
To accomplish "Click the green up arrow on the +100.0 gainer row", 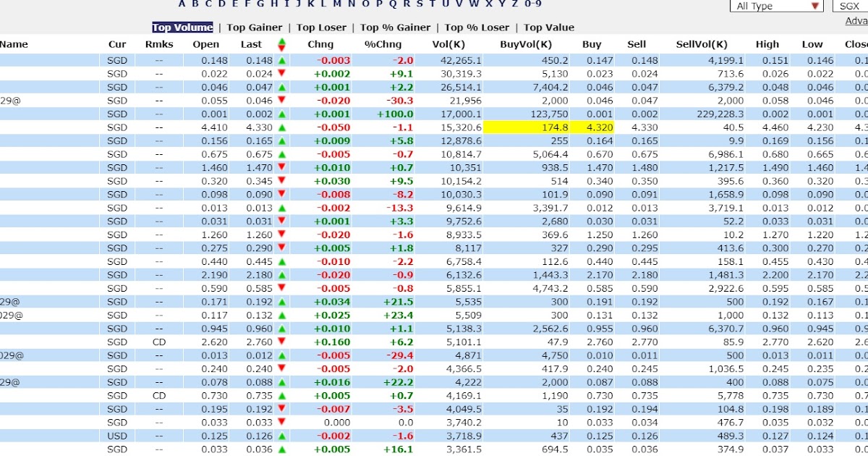I will click(x=281, y=114).
